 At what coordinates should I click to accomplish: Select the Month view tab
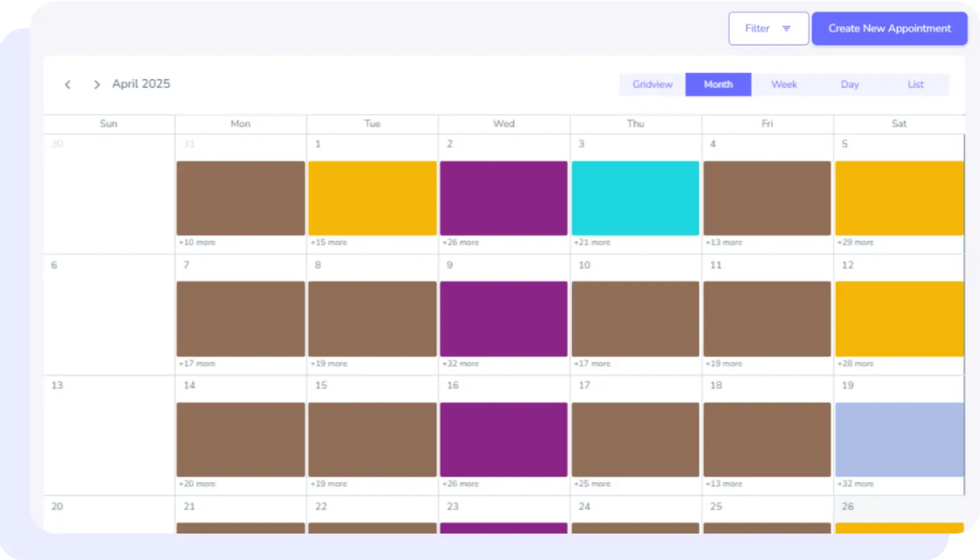coord(718,85)
